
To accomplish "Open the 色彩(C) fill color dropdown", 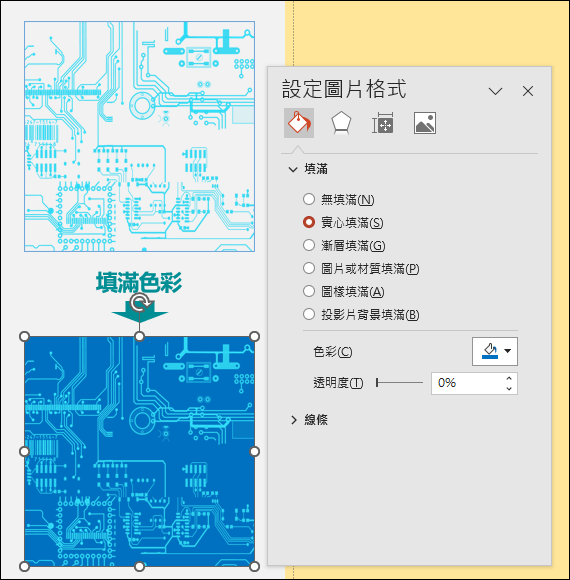I will [x=495, y=351].
